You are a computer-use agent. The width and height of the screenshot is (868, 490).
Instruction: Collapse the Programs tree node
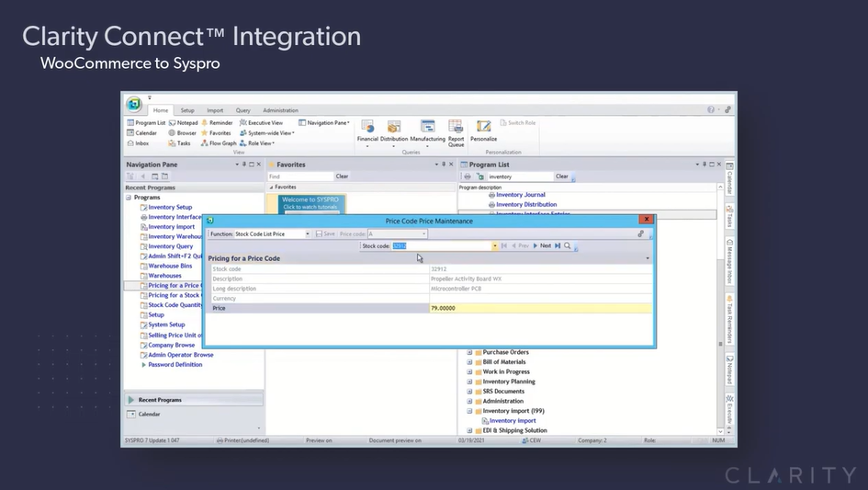point(129,198)
